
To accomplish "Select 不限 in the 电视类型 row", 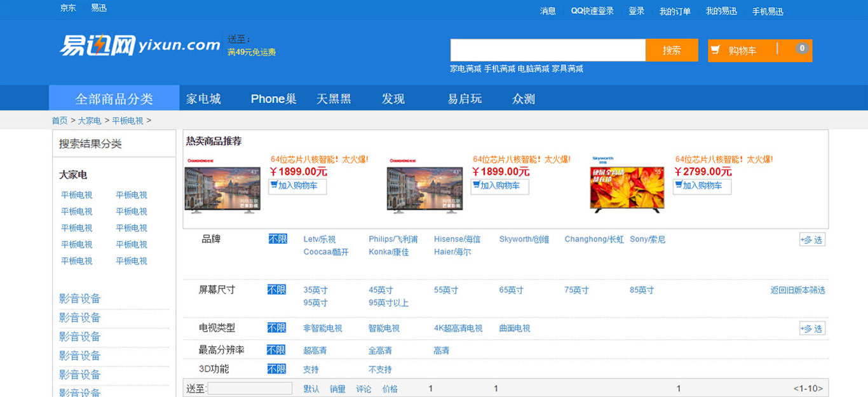I will pos(276,328).
